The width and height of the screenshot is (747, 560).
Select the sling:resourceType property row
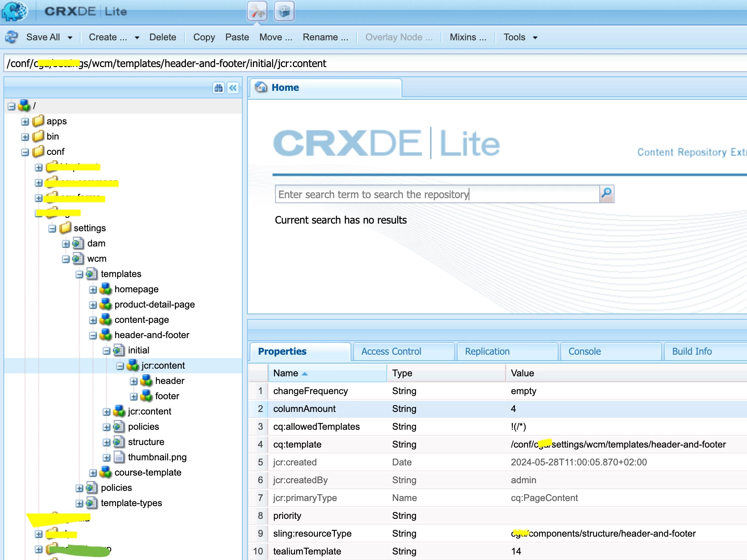(x=497, y=533)
